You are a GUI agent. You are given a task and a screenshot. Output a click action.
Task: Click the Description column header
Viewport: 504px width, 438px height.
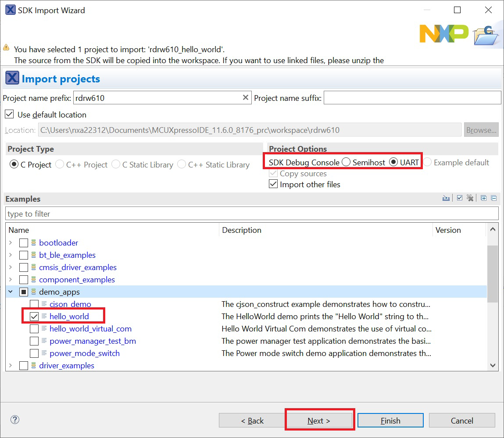point(325,230)
